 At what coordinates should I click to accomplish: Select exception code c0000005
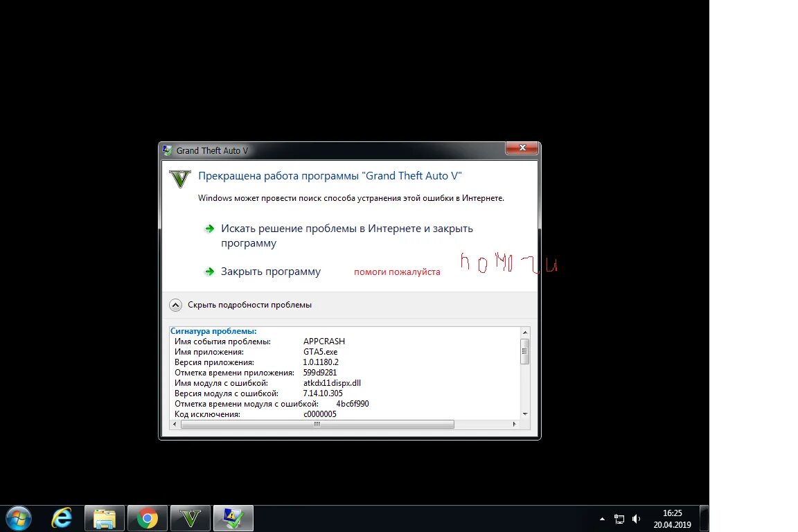point(319,414)
